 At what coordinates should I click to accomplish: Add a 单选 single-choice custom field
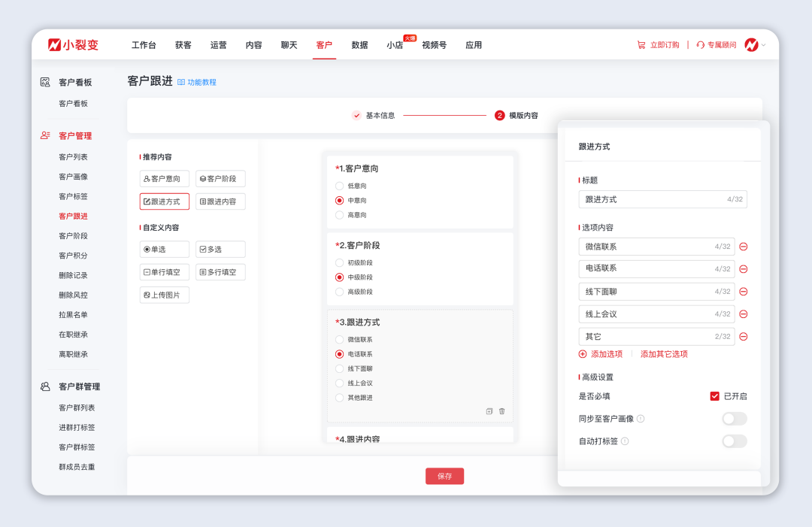(164, 248)
